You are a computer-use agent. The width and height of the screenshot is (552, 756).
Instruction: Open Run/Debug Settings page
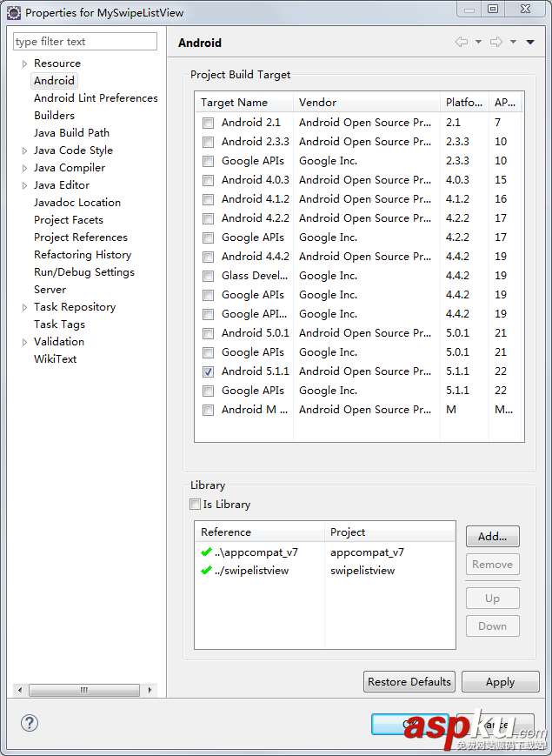coord(84,272)
